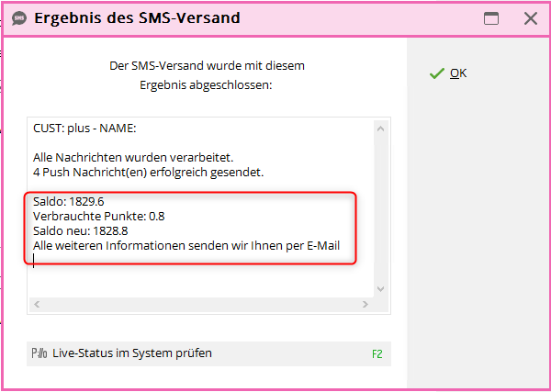This screenshot has width=551, height=392.
Task: Click the 'Alle weiteren Informationen' e-mail line
Action: click(x=186, y=246)
